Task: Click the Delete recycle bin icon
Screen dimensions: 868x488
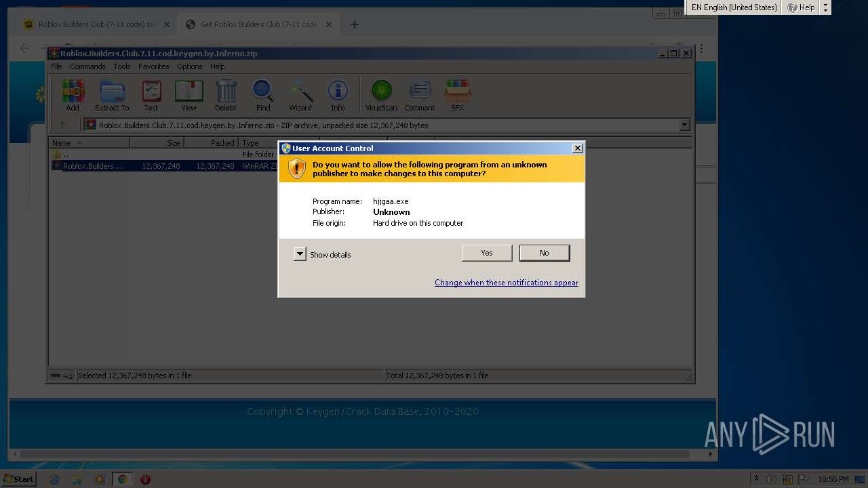Action: pyautogui.click(x=226, y=95)
